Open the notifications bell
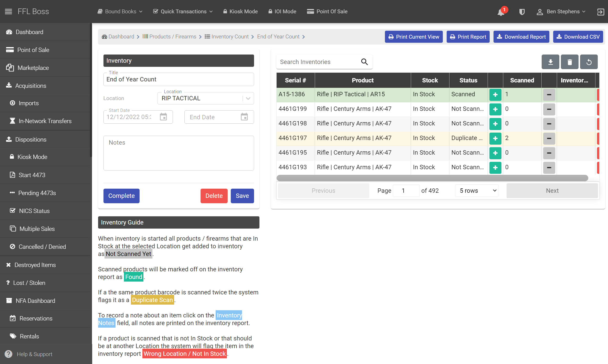The height and width of the screenshot is (364, 608). point(501,12)
